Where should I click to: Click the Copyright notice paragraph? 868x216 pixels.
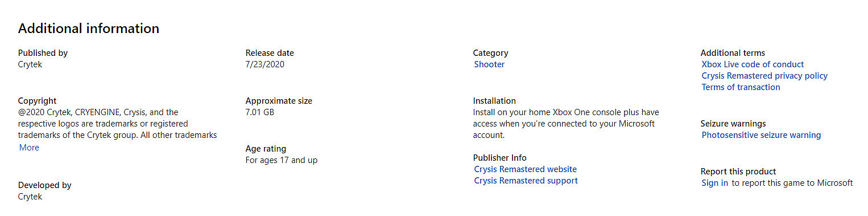(118, 124)
